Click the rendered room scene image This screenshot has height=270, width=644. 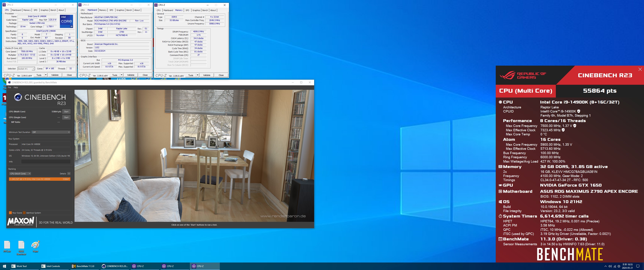194,156
